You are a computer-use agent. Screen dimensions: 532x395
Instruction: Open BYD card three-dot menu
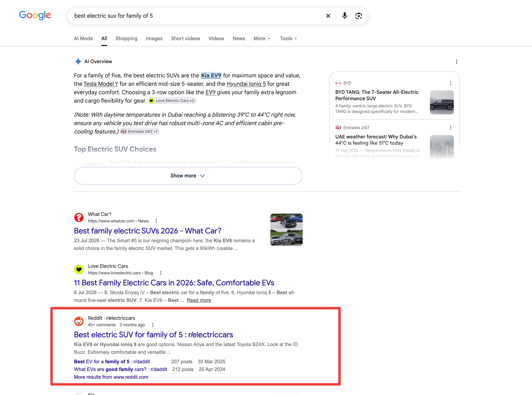[450, 83]
